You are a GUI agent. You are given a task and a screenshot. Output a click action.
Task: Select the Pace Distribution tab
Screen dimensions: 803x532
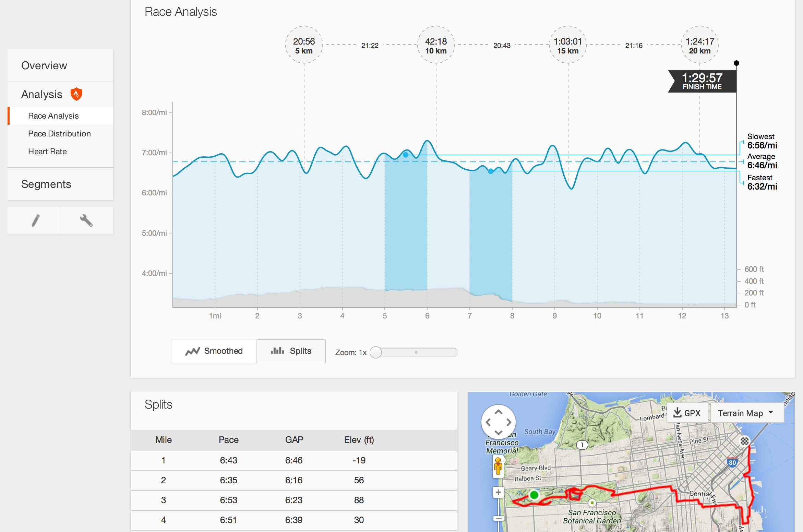[59, 133]
